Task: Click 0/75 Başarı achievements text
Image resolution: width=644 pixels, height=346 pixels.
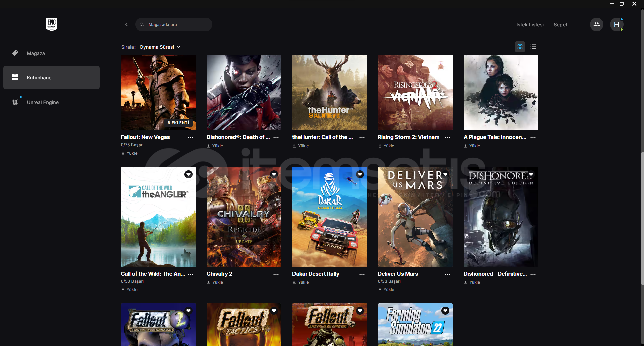Action: click(132, 145)
